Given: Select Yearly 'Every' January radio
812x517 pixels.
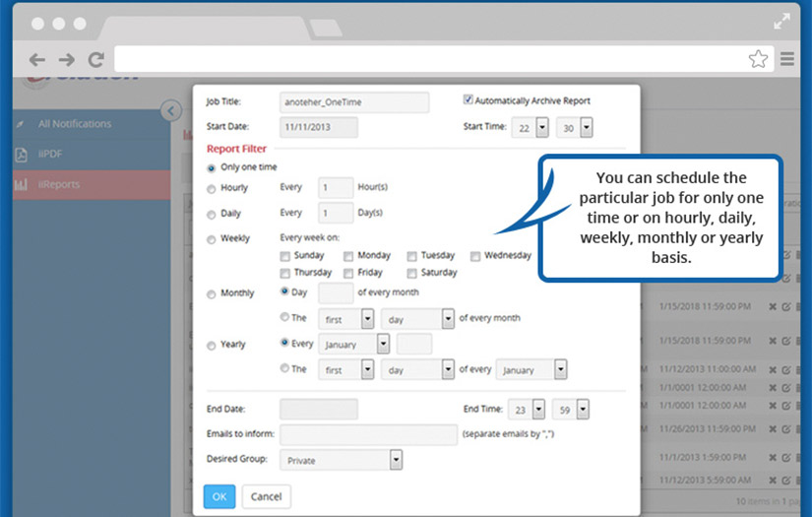Looking at the screenshot, I should point(284,343).
